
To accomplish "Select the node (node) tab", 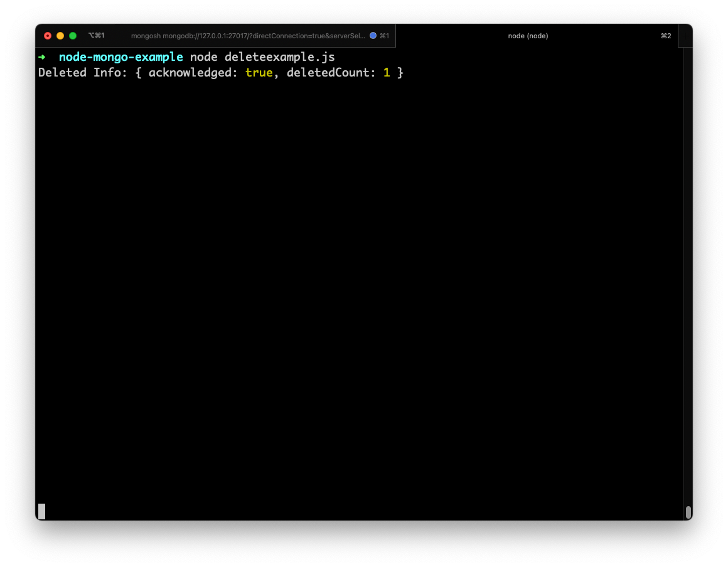I will 528,36.
